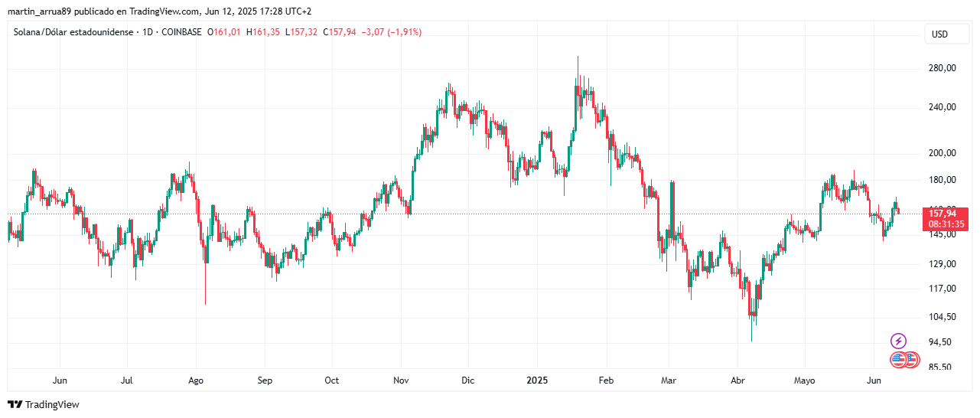Open the USD currency selector

939,34
